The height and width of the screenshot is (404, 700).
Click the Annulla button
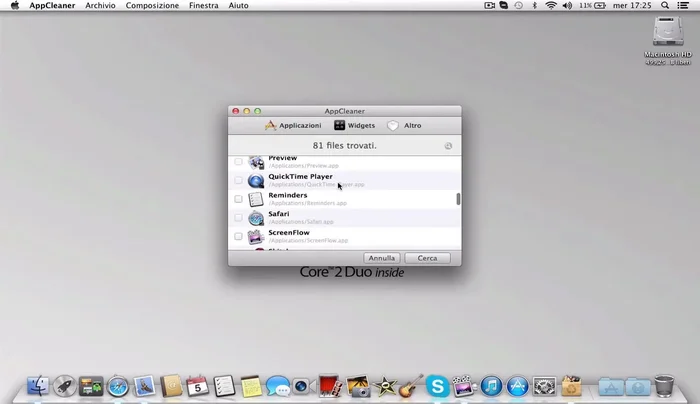click(x=382, y=258)
